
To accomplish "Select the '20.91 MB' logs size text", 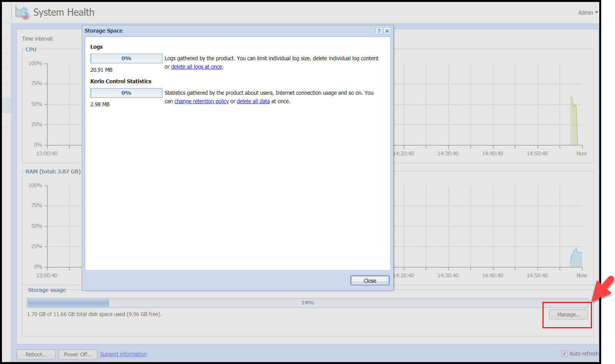I will pos(101,70).
